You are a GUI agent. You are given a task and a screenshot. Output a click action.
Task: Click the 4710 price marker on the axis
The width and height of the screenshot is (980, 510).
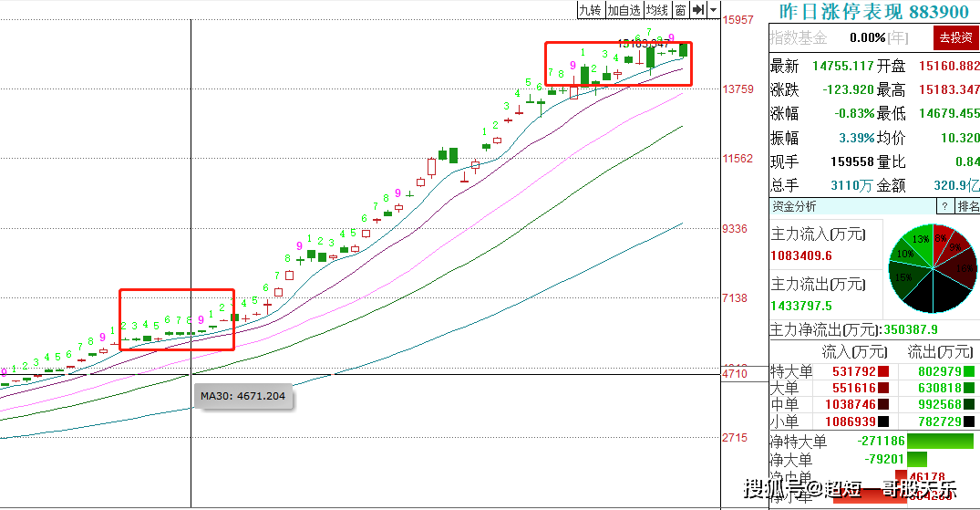click(x=735, y=373)
